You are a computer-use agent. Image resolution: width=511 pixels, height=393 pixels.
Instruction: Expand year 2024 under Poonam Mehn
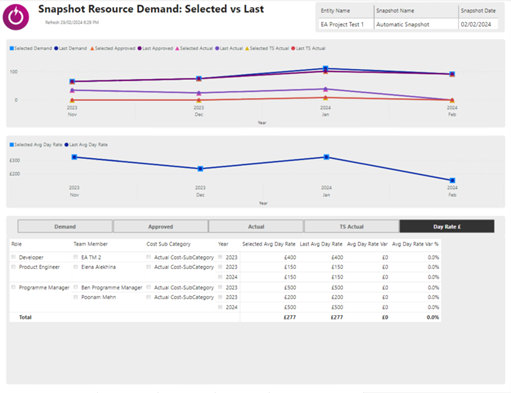tap(220, 307)
